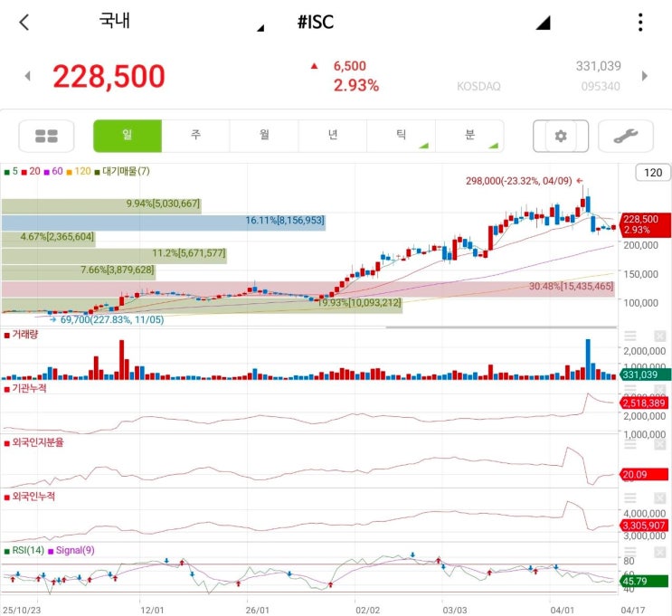Screen dimensions: 672x616
Task: Tap the 5-day moving average legend
Action: pyautogui.click(x=11, y=172)
